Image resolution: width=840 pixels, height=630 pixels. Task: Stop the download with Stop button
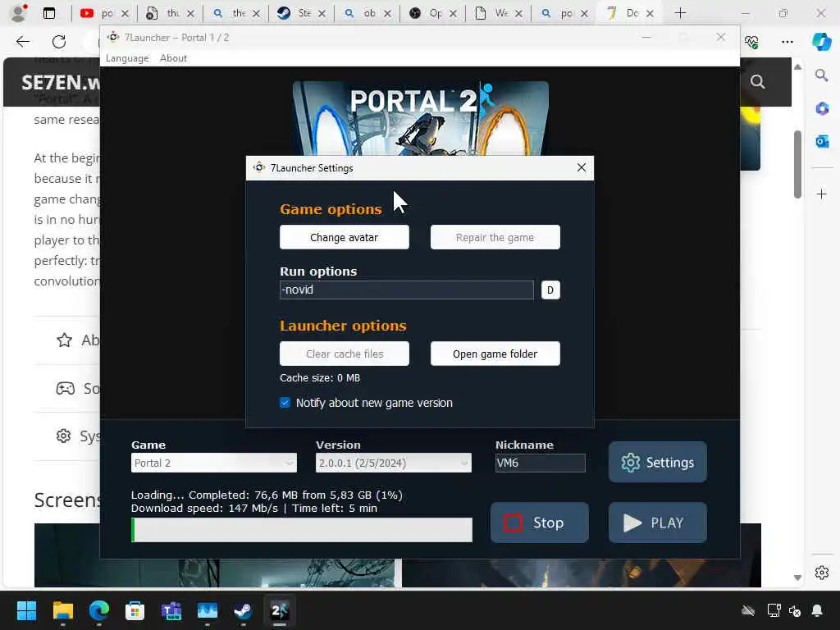point(540,523)
